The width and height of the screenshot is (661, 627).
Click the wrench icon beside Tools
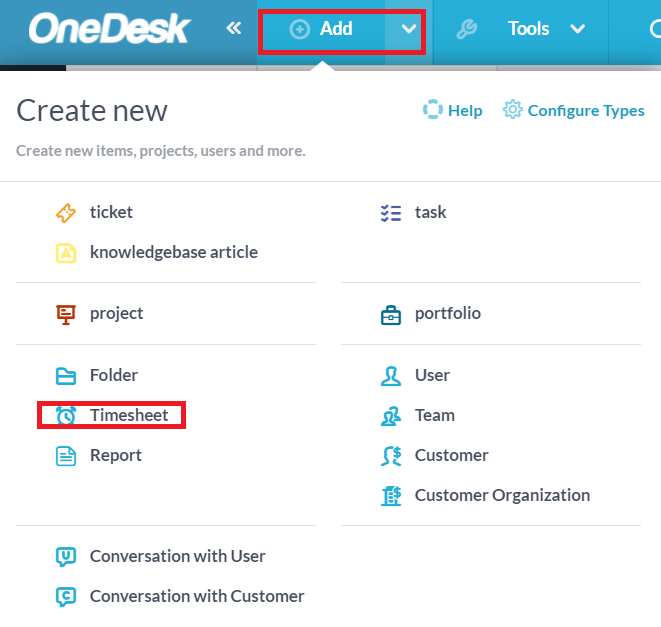(x=466, y=29)
